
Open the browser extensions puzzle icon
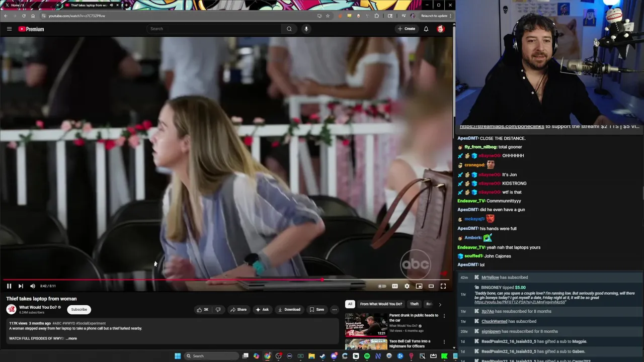click(376, 16)
